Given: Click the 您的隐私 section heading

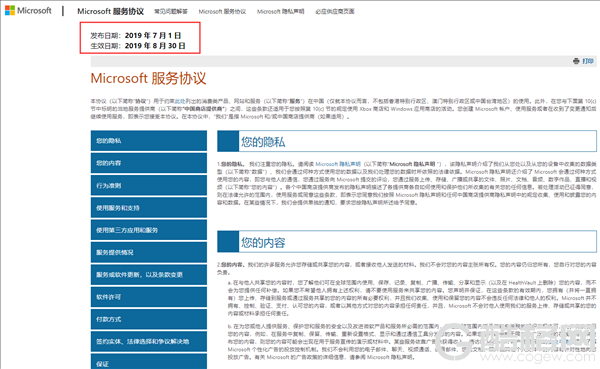Looking at the screenshot, I should click(x=263, y=142).
